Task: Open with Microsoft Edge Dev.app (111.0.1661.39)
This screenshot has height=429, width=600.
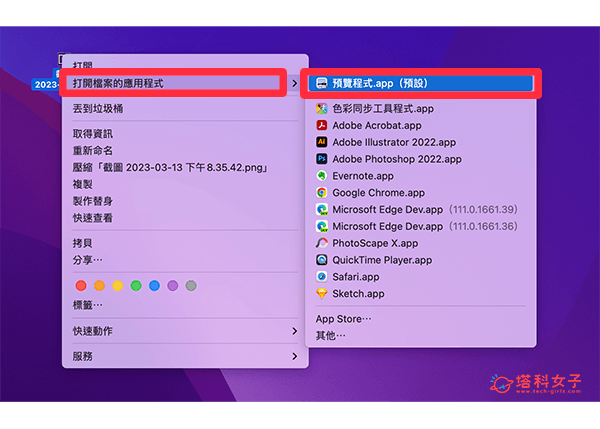Action: [421, 210]
